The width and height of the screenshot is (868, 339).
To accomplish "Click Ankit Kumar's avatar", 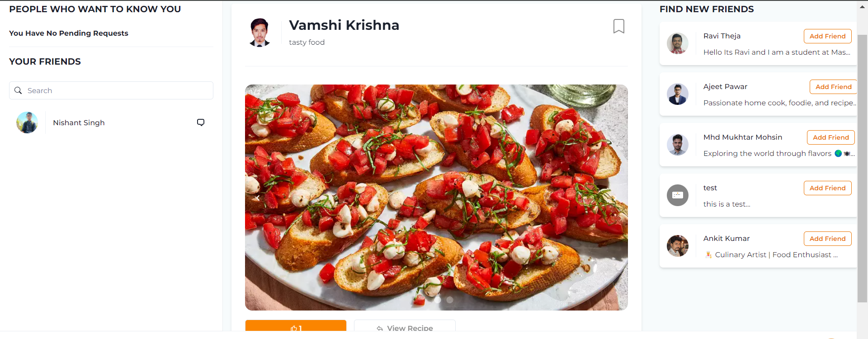I will (677, 245).
